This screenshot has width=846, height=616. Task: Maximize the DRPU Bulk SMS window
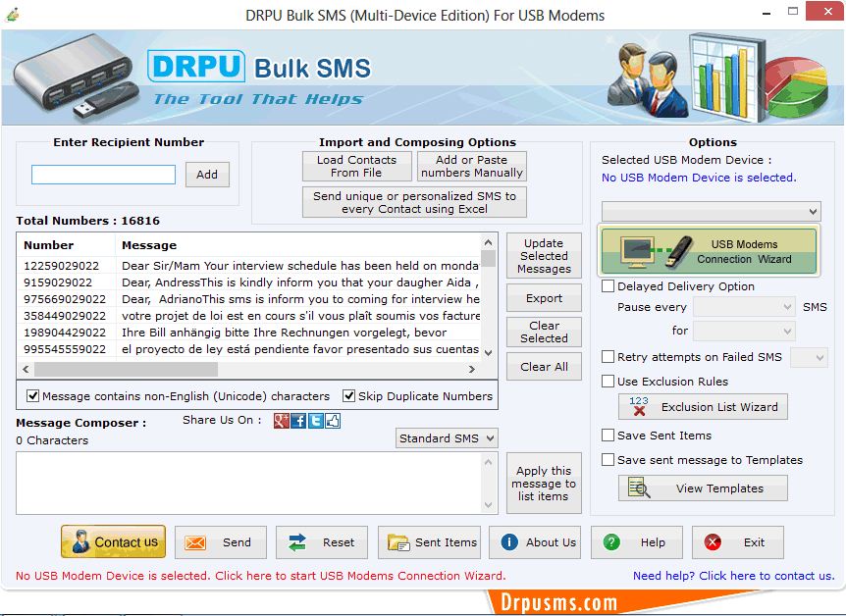tap(793, 12)
